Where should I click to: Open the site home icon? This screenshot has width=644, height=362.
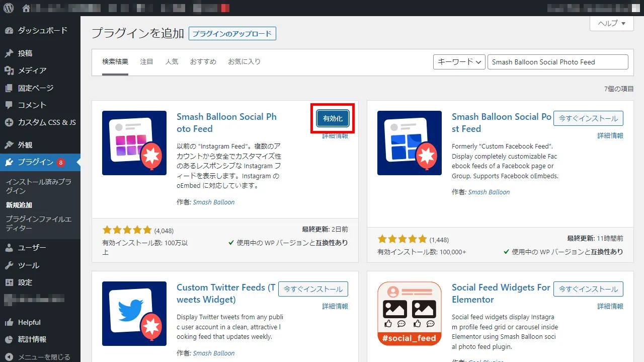point(26,8)
